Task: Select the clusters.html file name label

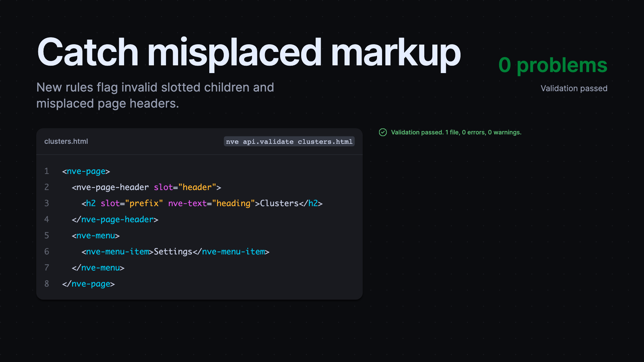Action: click(x=66, y=141)
